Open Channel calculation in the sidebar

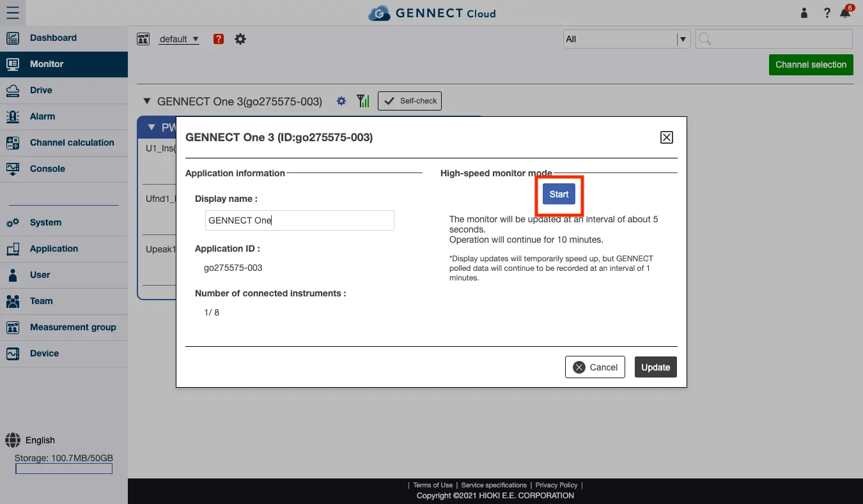click(x=64, y=143)
